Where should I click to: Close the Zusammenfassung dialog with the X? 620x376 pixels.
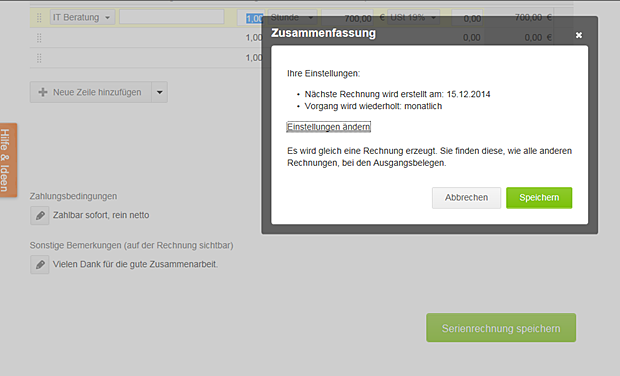(578, 35)
